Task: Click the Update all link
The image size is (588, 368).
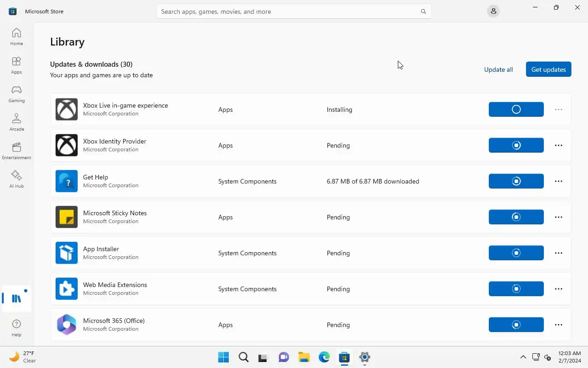Action: pyautogui.click(x=498, y=69)
